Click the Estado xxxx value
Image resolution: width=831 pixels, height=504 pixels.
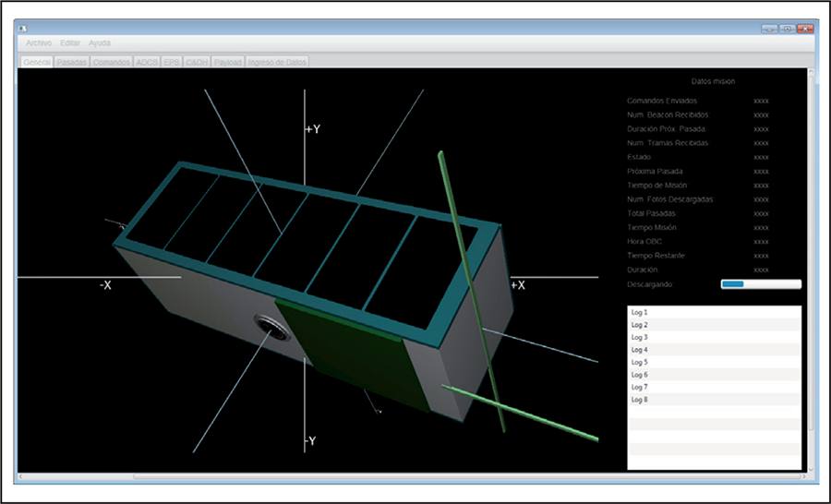pyautogui.click(x=761, y=158)
